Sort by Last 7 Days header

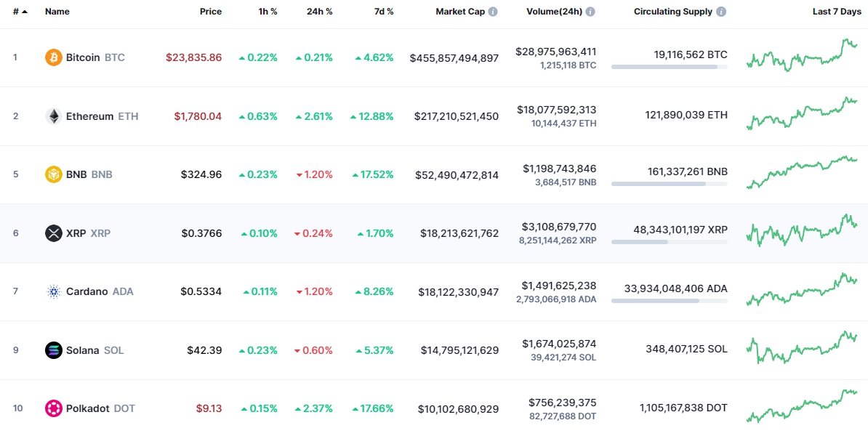(x=837, y=12)
